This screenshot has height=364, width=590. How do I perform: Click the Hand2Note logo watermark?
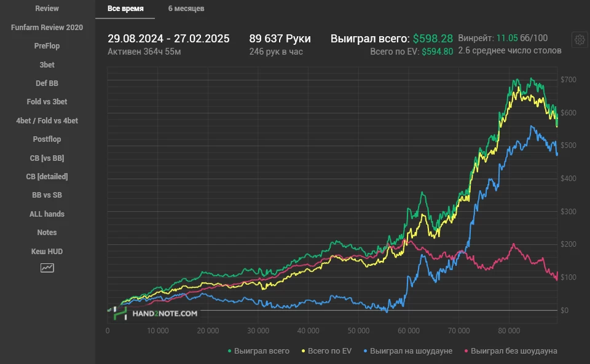pos(154,313)
